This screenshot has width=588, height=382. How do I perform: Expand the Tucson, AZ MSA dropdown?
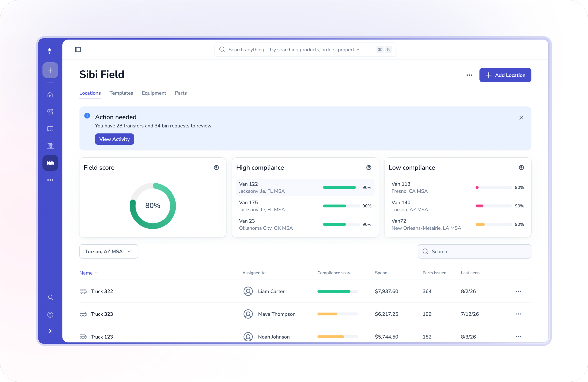pyautogui.click(x=109, y=251)
